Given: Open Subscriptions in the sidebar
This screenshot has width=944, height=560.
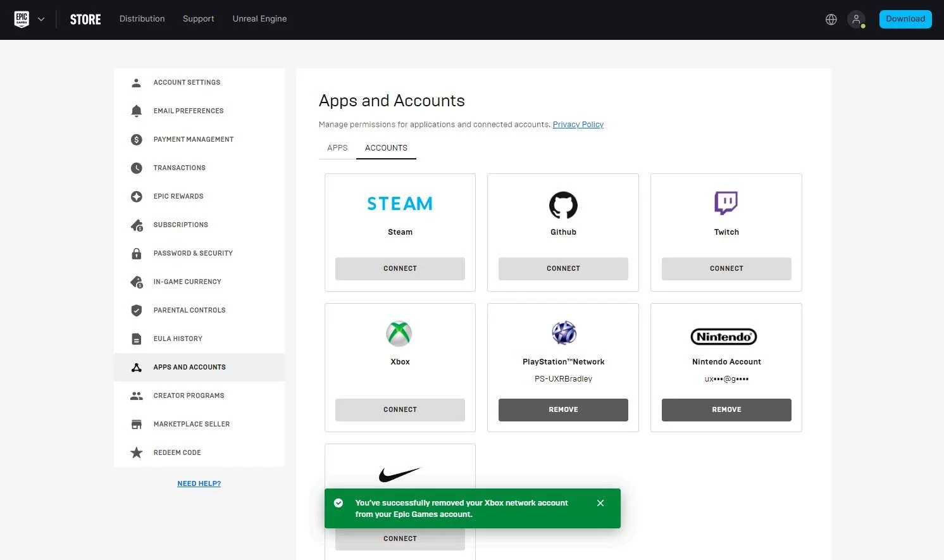Looking at the screenshot, I should coord(199,225).
